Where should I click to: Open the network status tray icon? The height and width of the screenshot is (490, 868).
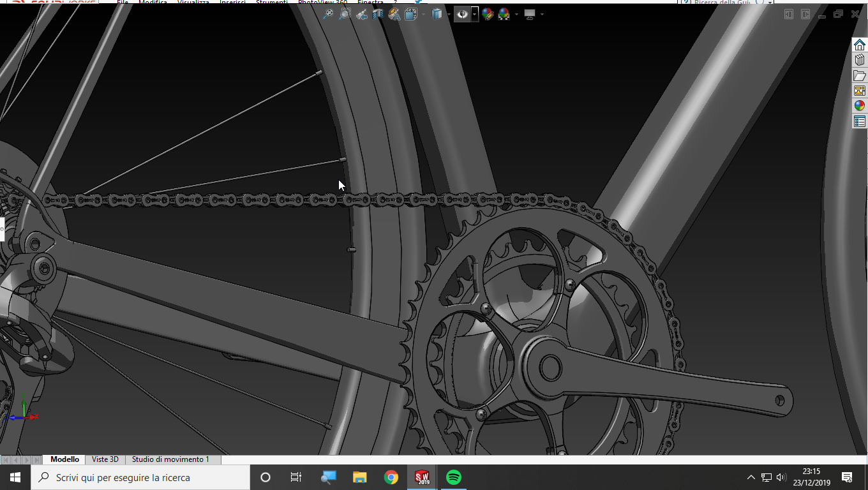click(x=767, y=477)
